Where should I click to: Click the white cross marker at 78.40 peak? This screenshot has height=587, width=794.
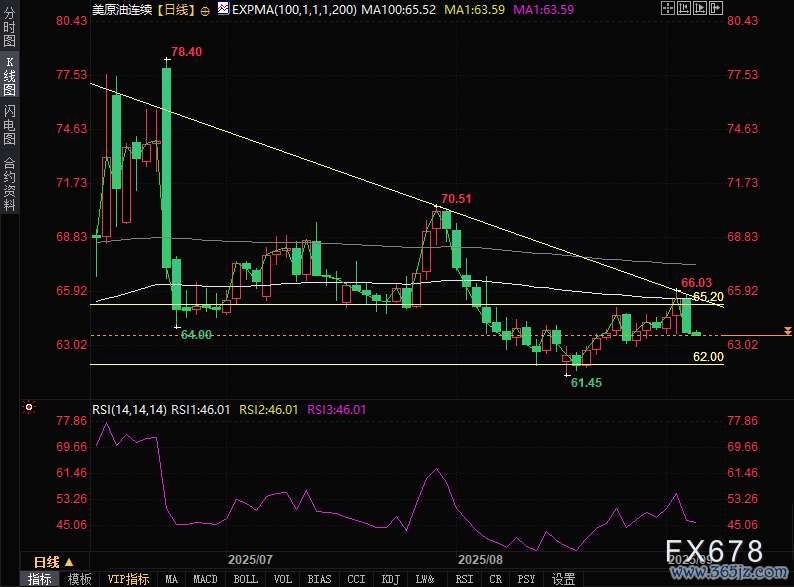[167, 61]
